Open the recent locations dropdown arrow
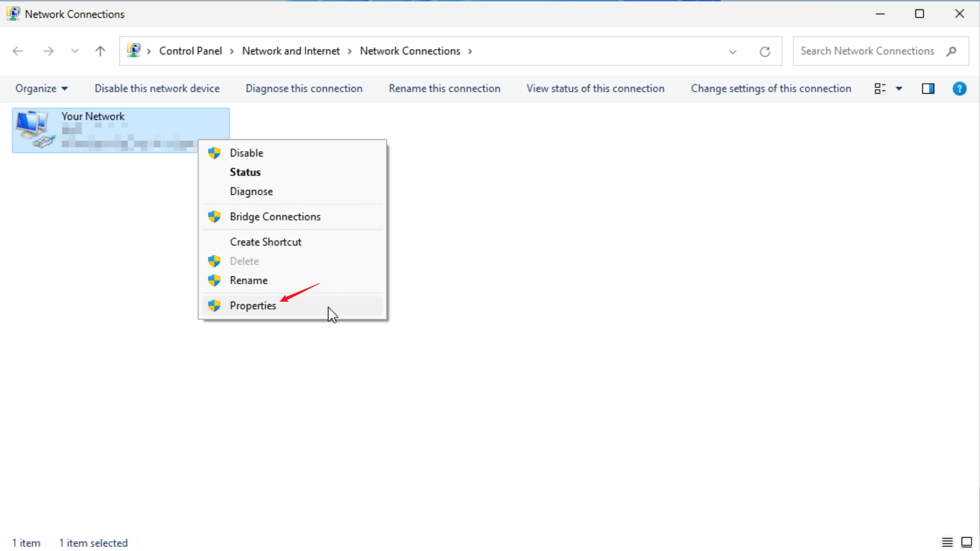The width and height of the screenshot is (980, 551). [x=75, y=51]
